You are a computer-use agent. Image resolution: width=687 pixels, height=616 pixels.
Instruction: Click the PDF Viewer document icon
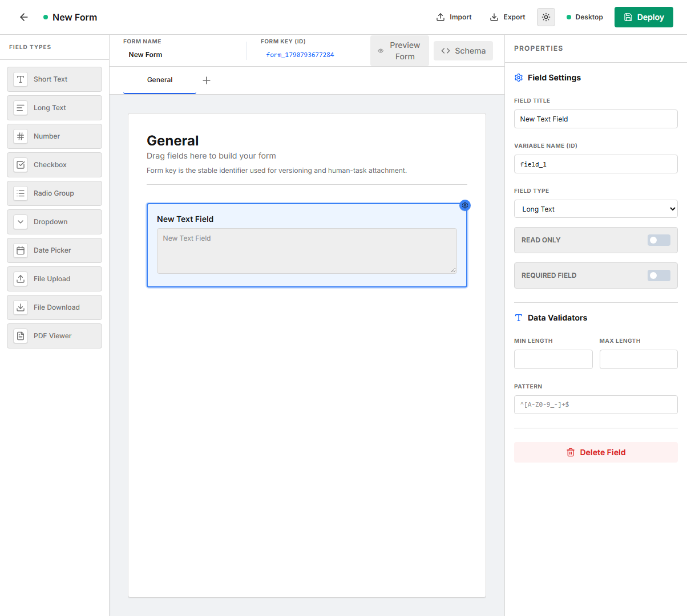point(21,336)
